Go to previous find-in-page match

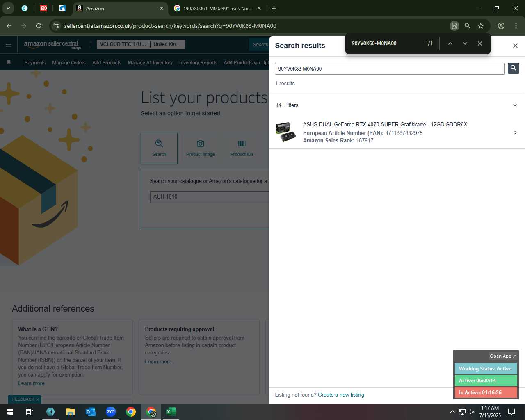(x=450, y=43)
